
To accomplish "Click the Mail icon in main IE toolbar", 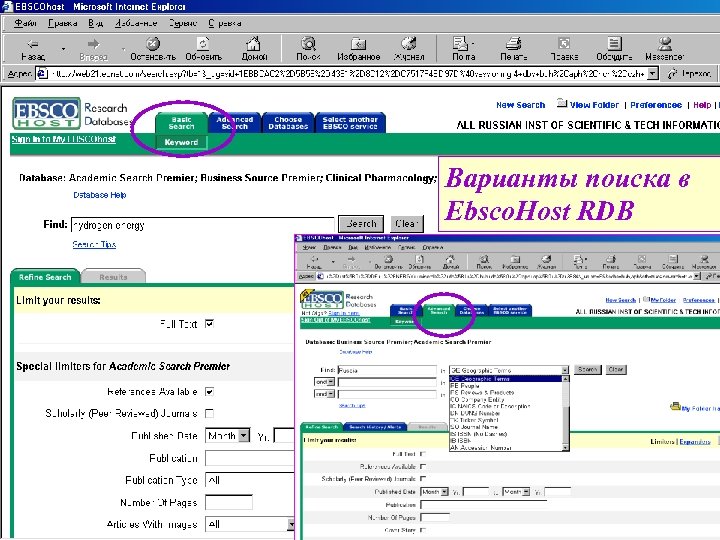I will 461,44.
